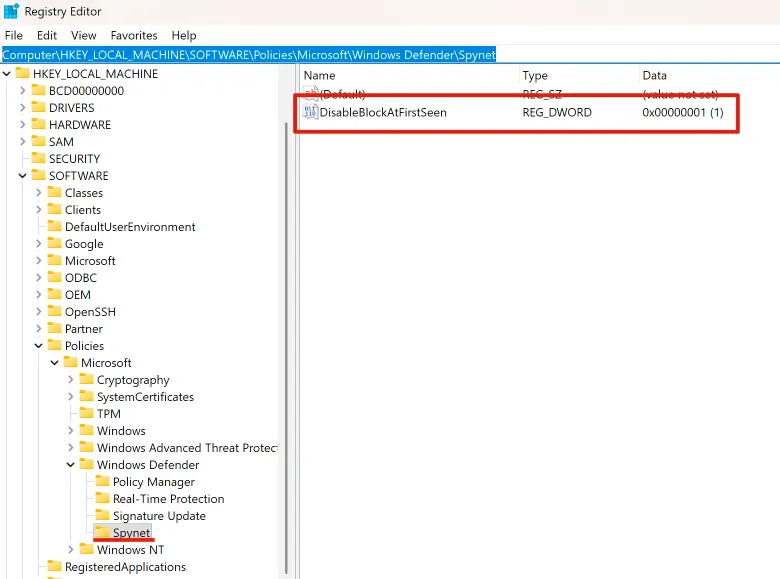Collapse the Windows Defender key
Image resolution: width=780 pixels, height=579 pixels.
71,465
